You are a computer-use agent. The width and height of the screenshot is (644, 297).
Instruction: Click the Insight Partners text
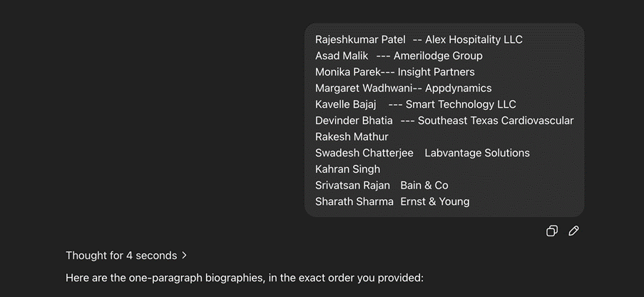(436, 72)
